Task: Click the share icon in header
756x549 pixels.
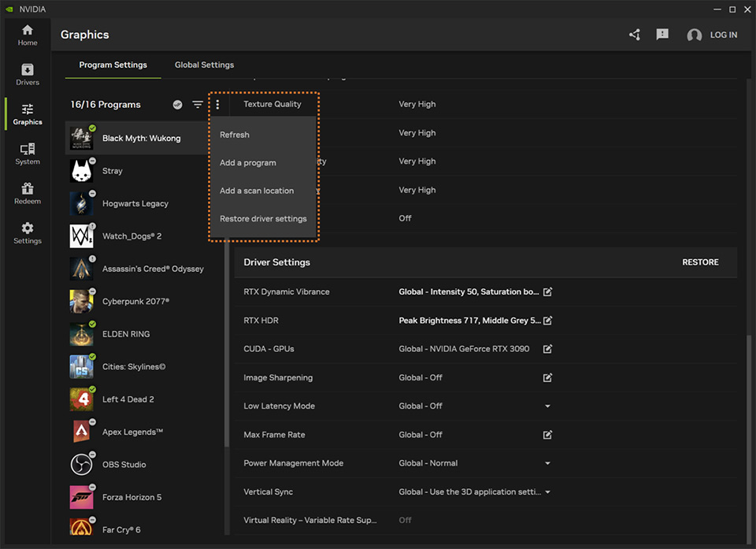Action: [635, 35]
